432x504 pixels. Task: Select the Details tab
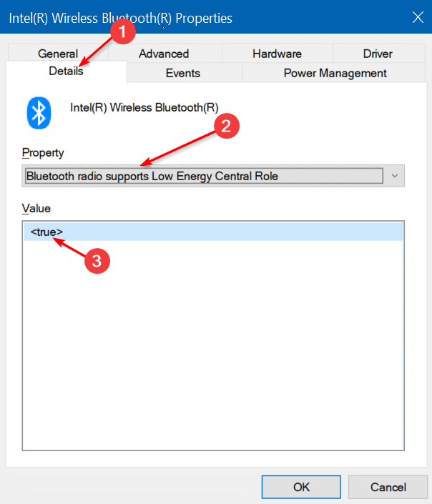66,71
